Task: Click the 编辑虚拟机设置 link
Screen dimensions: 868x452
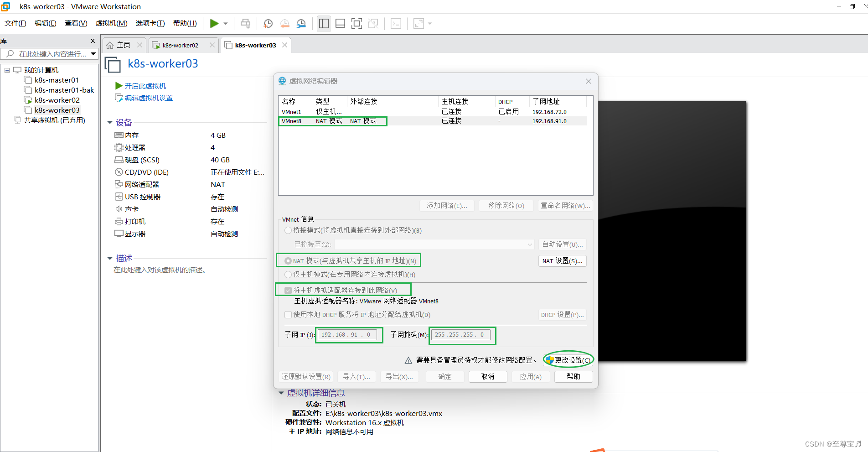Action: (x=149, y=98)
